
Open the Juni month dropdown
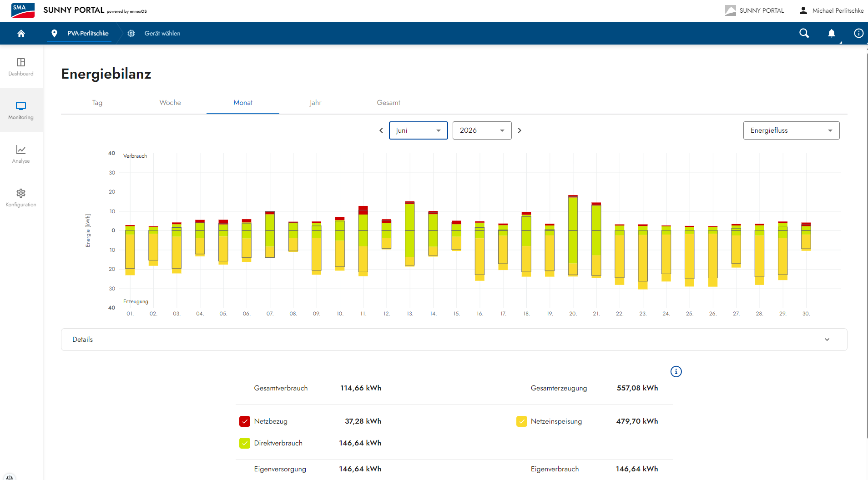click(419, 130)
